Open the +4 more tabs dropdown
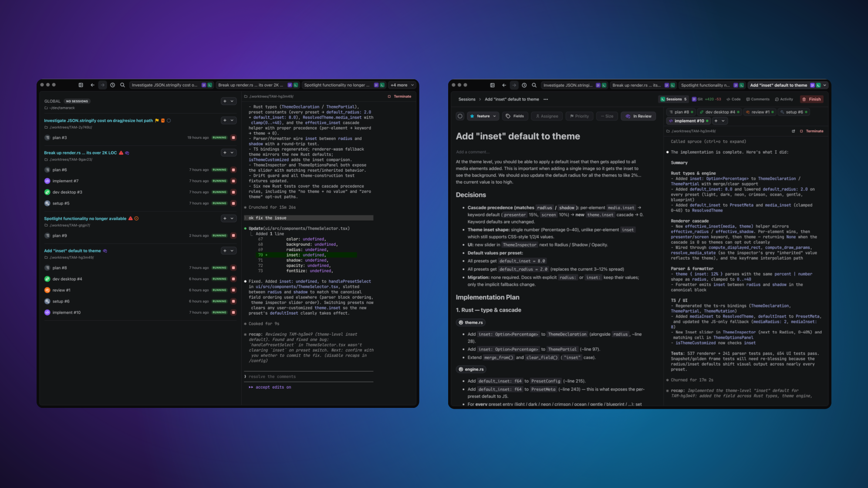The image size is (868, 488). point(402,85)
